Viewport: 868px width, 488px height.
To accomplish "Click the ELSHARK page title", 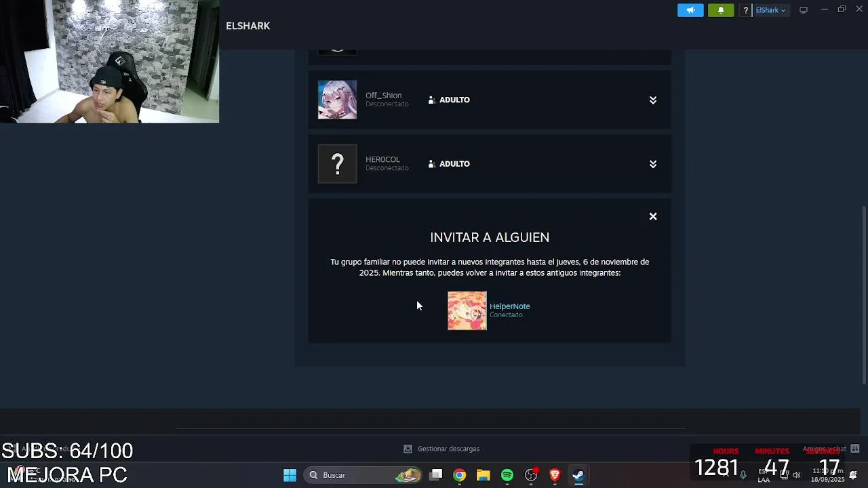I will point(248,26).
